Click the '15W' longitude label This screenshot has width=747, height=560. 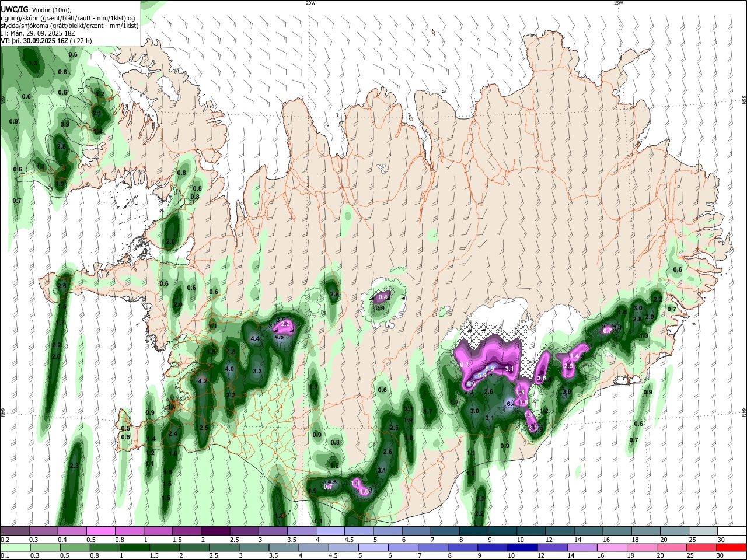point(618,3)
